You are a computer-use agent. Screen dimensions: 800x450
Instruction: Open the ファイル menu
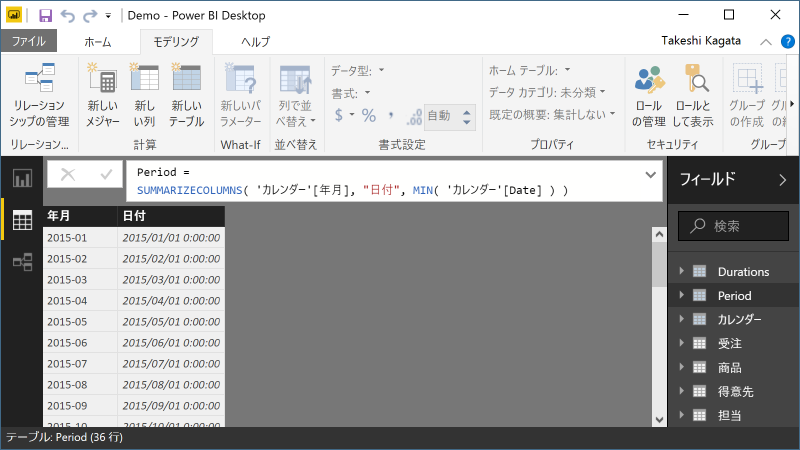pos(29,41)
